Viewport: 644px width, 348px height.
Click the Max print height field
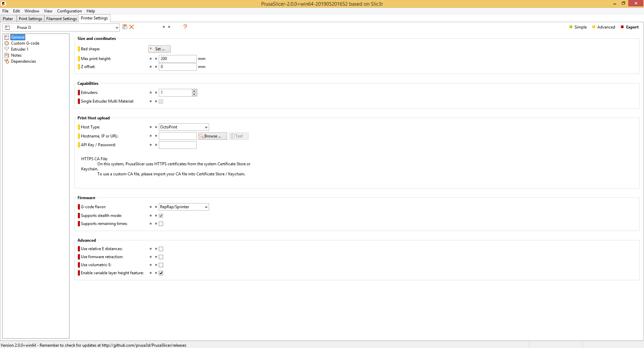[178, 59]
